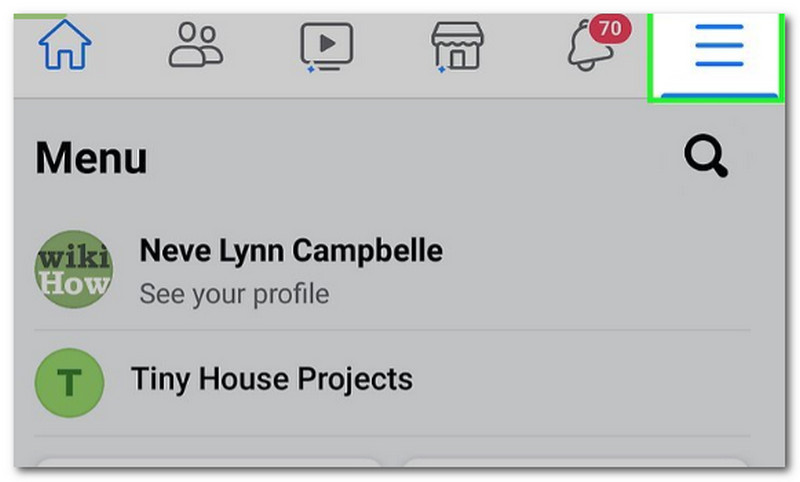
Task: Open the Marketplace storefront icon
Action: pos(457,46)
